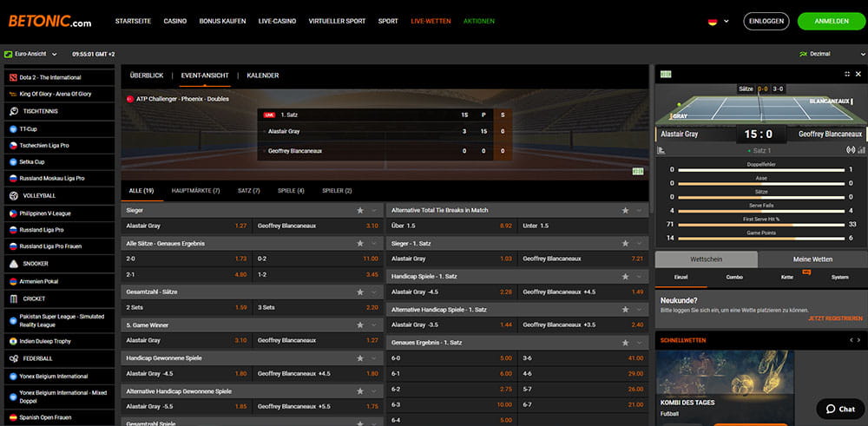Favorite the Sieger - 1. Satz market

[626, 244]
